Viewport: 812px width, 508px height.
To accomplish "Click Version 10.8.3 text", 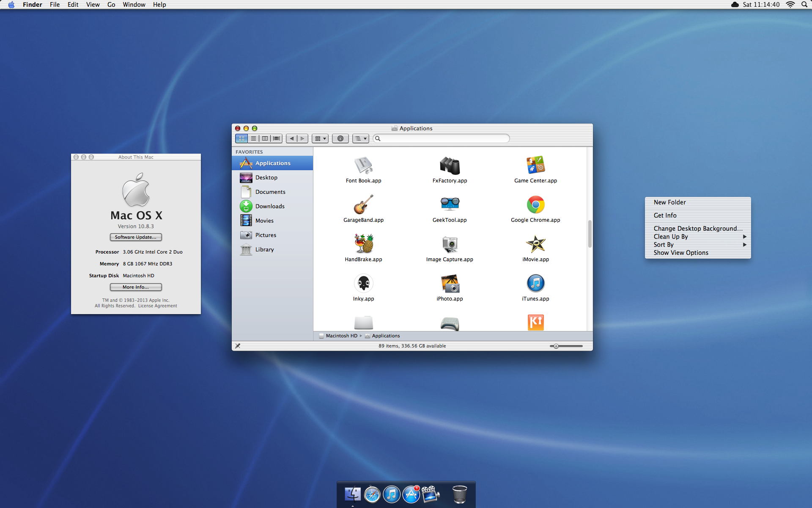I will pos(136,226).
